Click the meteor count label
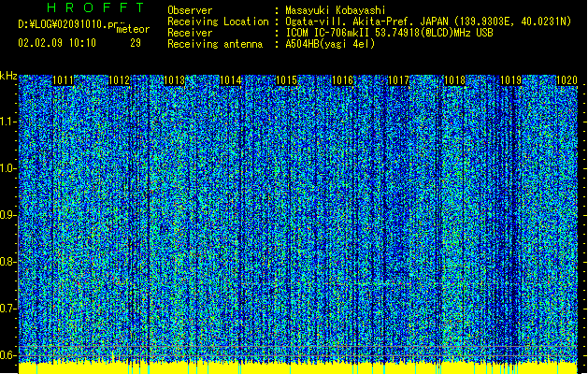 (x=133, y=29)
